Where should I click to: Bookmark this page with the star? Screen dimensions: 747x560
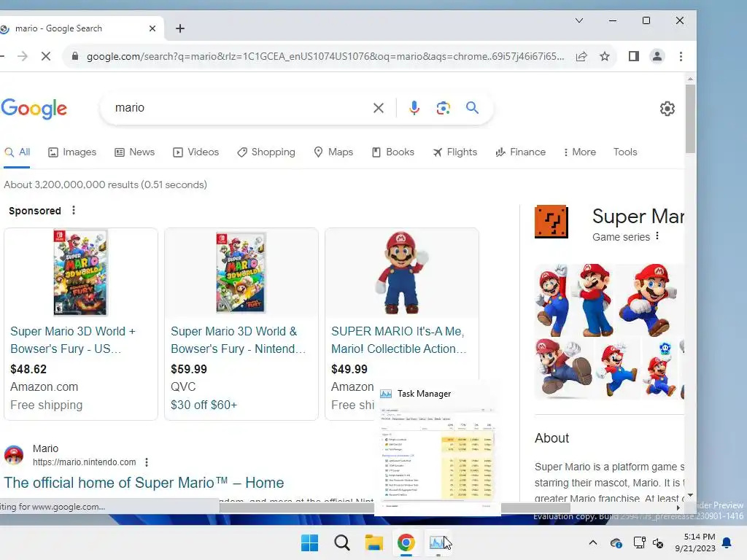click(x=605, y=56)
